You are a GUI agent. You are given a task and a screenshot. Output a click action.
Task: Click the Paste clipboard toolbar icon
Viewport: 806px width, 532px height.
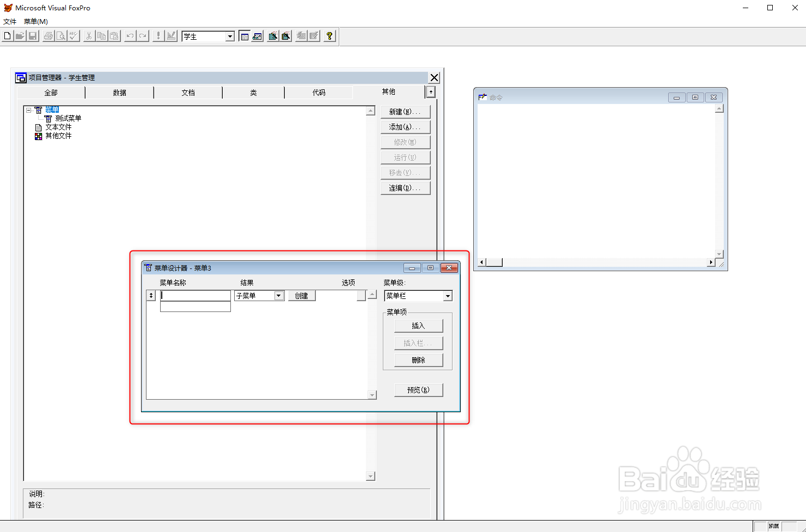click(114, 36)
